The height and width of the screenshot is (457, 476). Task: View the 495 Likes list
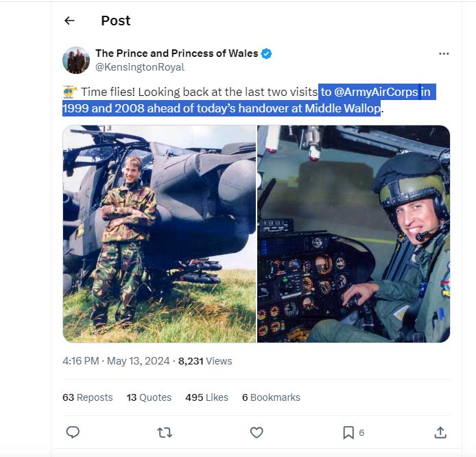coord(206,397)
